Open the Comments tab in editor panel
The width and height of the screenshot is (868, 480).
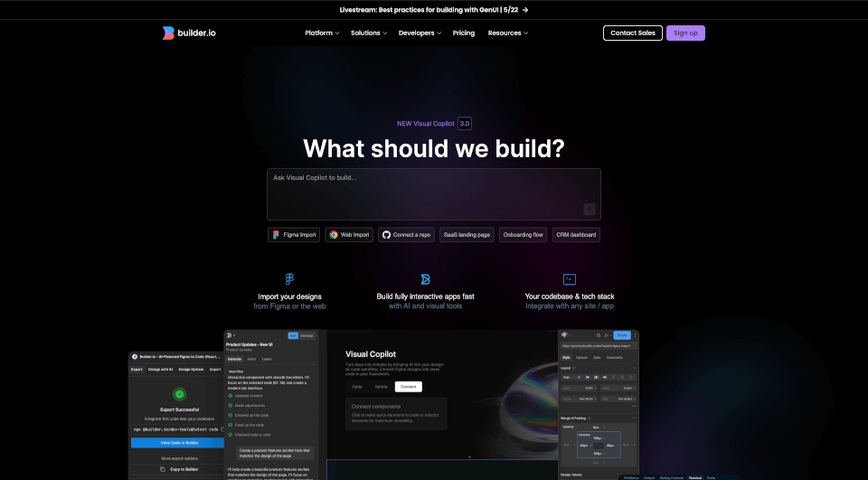[615, 358]
